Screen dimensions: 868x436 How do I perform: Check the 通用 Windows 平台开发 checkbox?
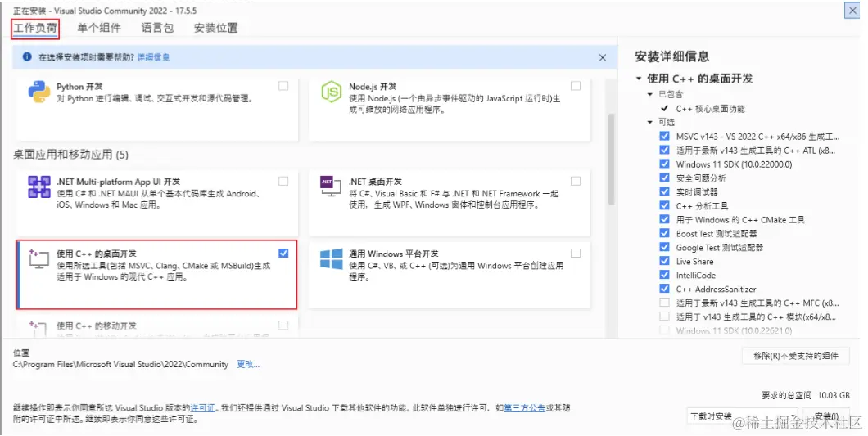pos(576,253)
